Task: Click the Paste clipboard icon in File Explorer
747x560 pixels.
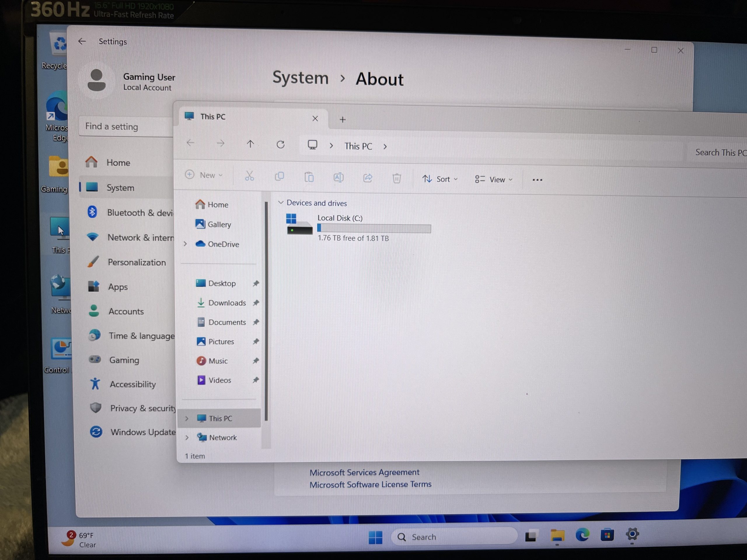Action: pyautogui.click(x=309, y=177)
